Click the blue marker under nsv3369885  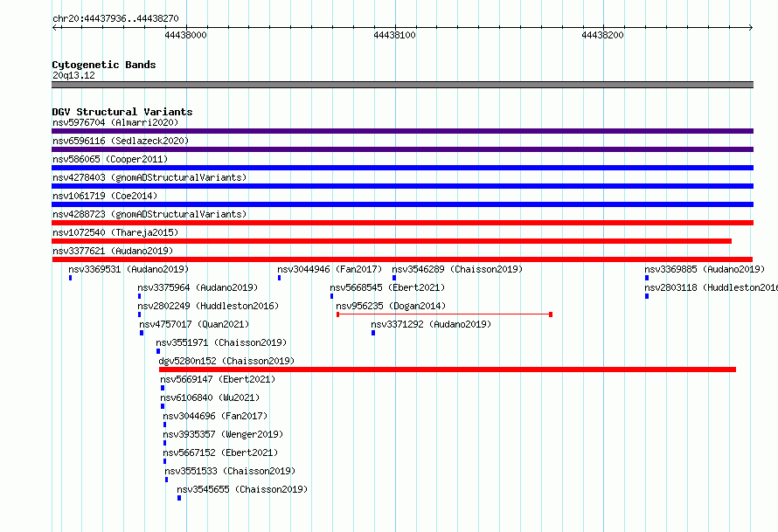pyautogui.click(x=647, y=278)
